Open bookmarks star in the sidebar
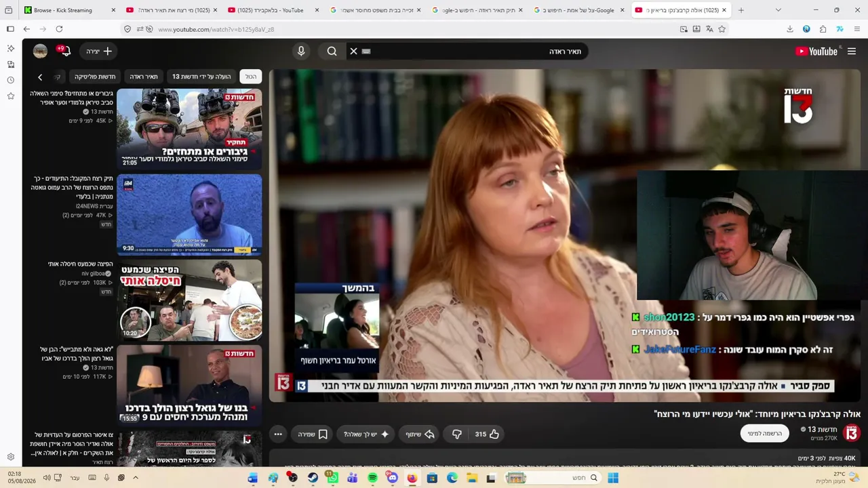 click(10, 96)
